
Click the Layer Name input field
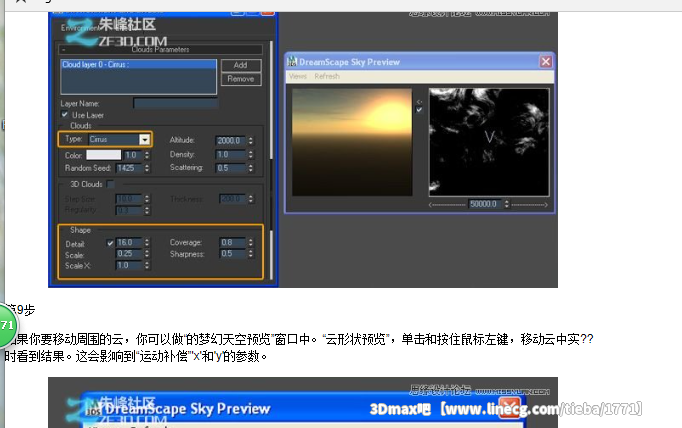pyautogui.click(x=175, y=104)
